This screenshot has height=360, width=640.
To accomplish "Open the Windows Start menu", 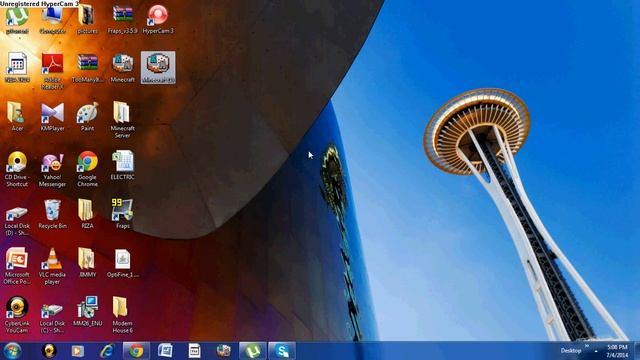I will coord(12,351).
